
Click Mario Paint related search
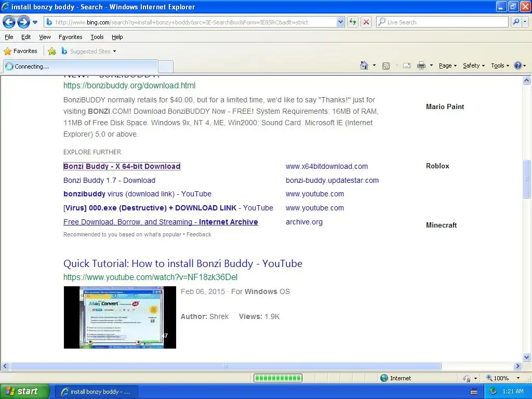[445, 107]
